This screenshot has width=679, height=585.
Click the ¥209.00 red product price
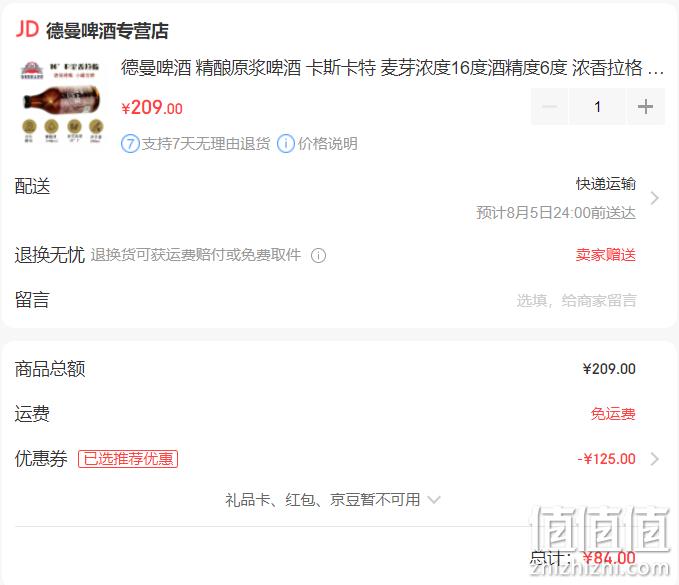point(152,107)
